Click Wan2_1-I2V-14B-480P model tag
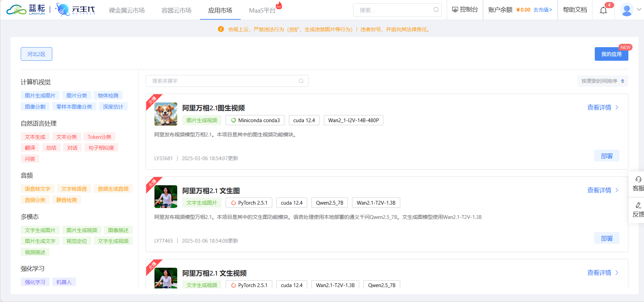The width and height of the screenshot is (644, 302). point(353,120)
